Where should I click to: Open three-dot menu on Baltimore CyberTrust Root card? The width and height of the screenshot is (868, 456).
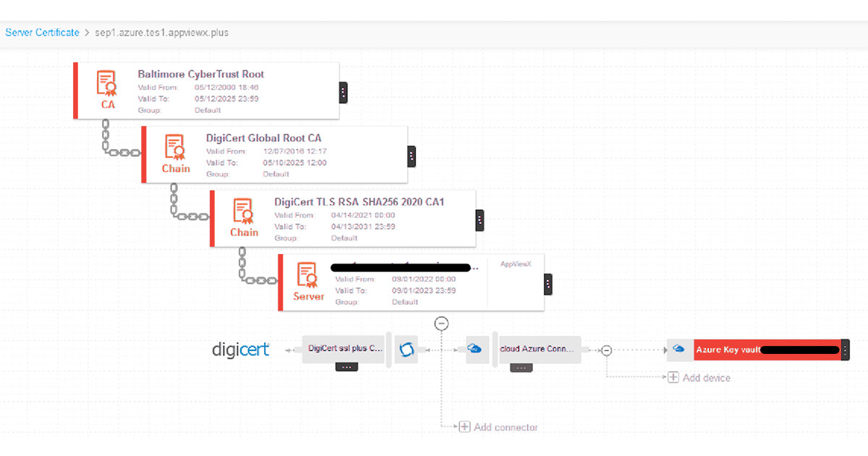tap(344, 92)
